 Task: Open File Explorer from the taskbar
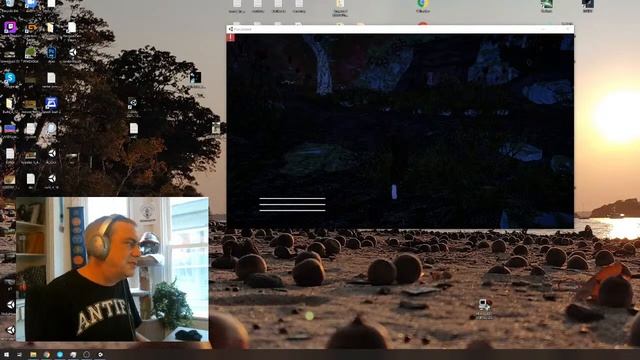tap(33, 355)
